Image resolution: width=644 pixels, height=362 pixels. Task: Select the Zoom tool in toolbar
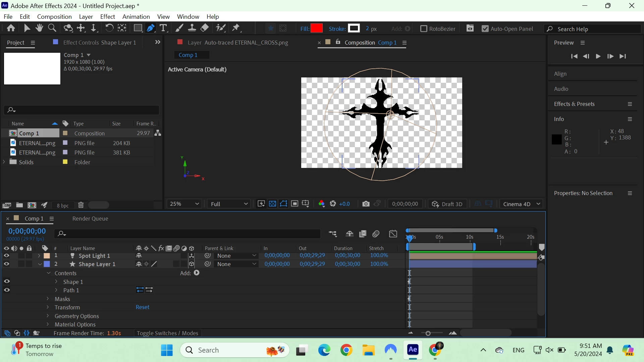52,28
